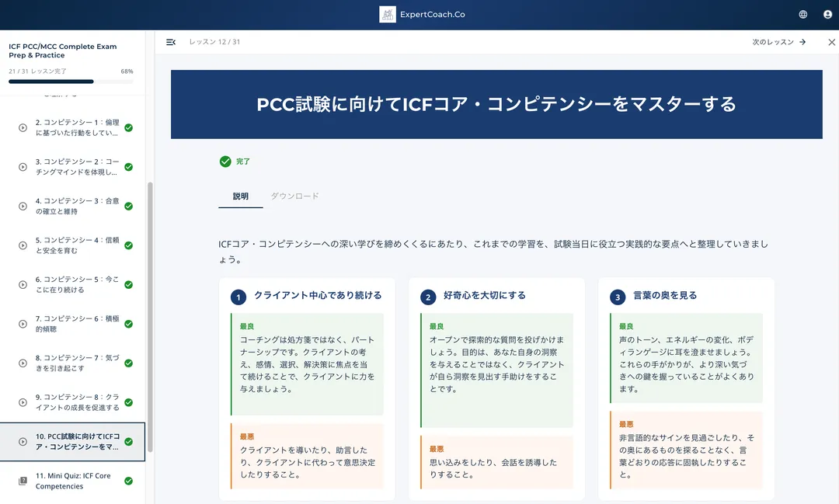Click card heading クライアント中心であり続ける
839x504 pixels.
click(x=318, y=295)
